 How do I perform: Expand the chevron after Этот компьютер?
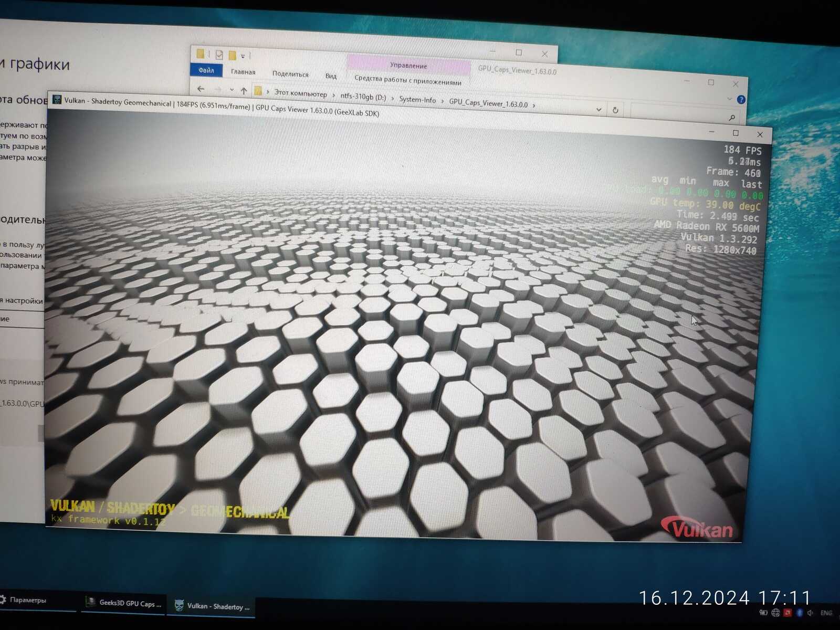pos(333,96)
